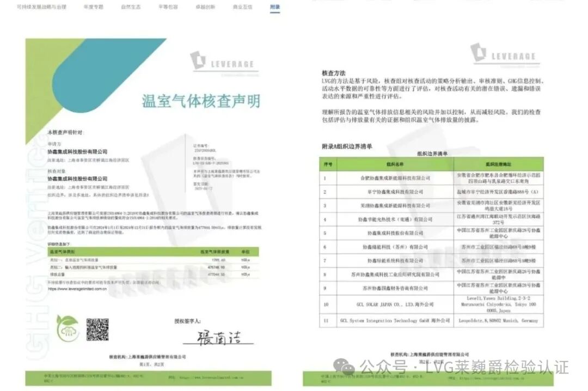The height and width of the screenshot is (391, 588).
Task: Click row 1 company 合肥协鑫集成新能源科技有限公司
Action: [x=395, y=178]
